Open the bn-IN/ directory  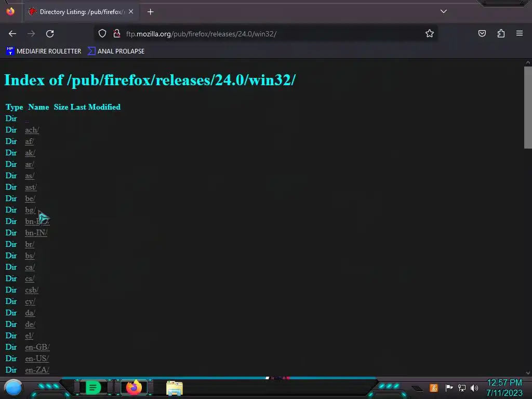point(36,233)
